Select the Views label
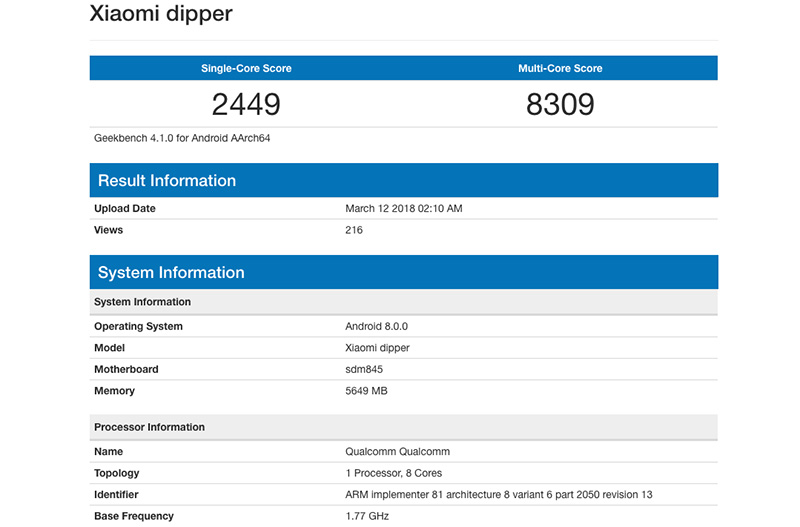 tap(108, 230)
